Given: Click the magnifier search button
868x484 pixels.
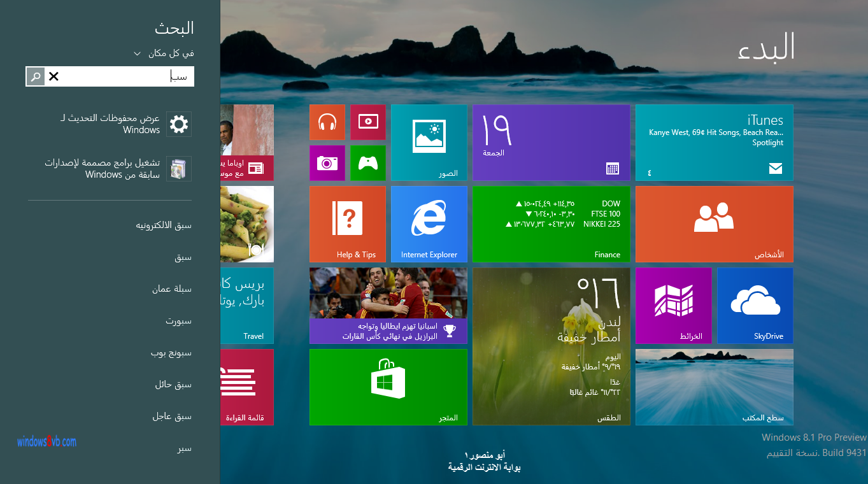Looking at the screenshot, I should pos(36,77).
